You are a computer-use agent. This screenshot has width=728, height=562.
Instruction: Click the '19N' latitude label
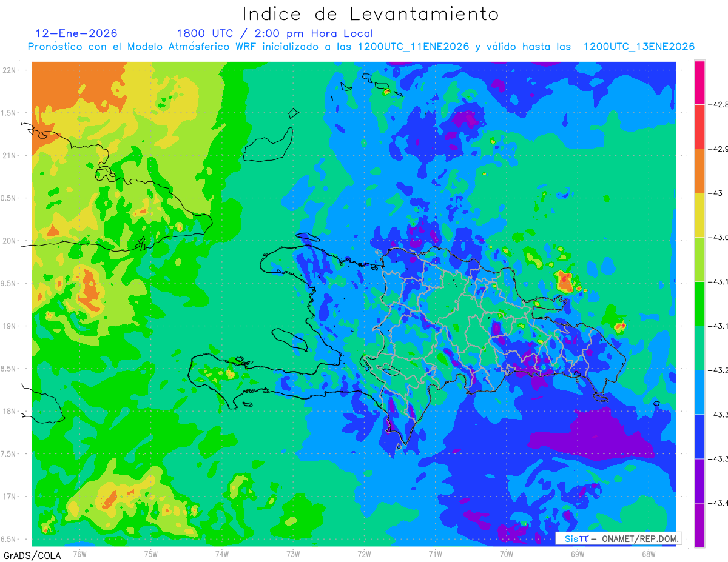point(10,326)
